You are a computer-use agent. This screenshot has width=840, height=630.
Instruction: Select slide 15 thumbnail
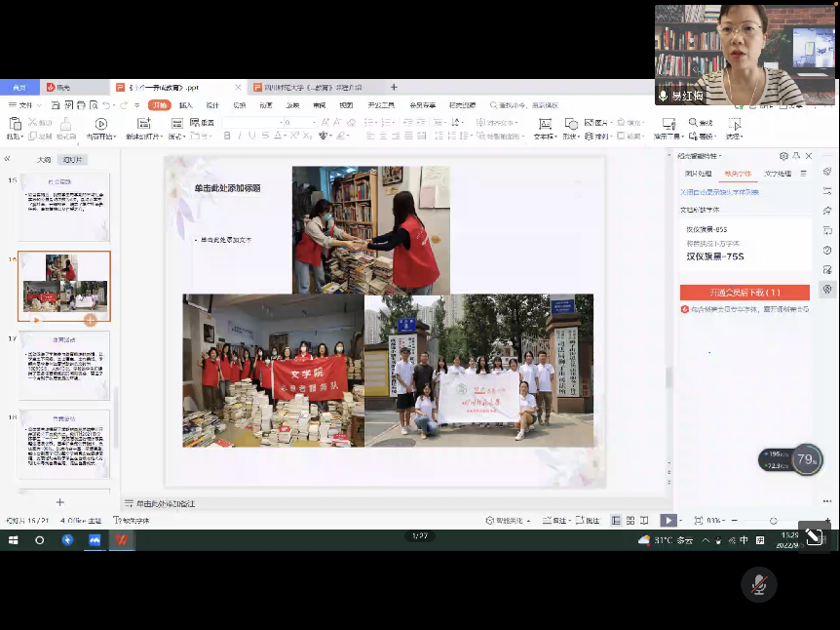point(64,207)
